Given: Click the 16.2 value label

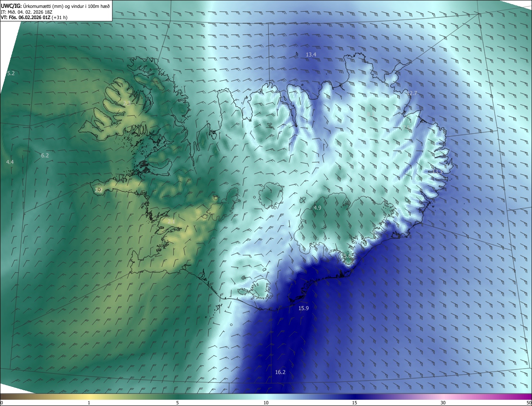Looking at the screenshot, I should tap(280, 372).
